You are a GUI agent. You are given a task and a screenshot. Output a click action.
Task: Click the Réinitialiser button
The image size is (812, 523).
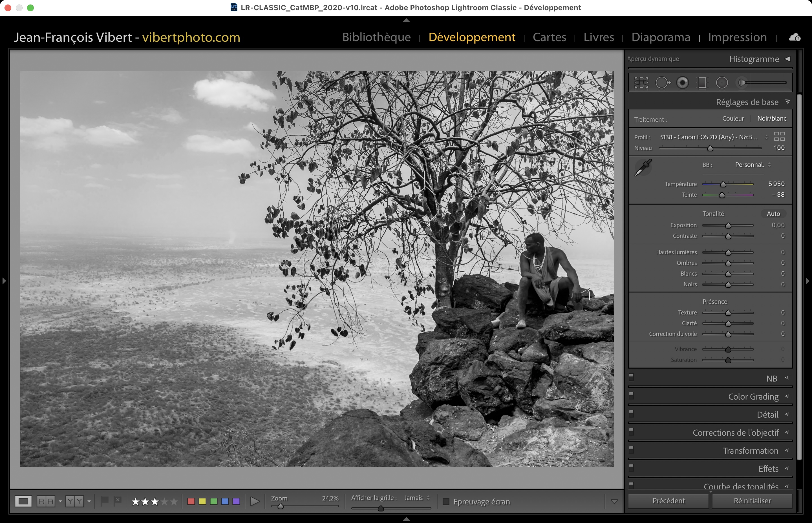coord(752,501)
